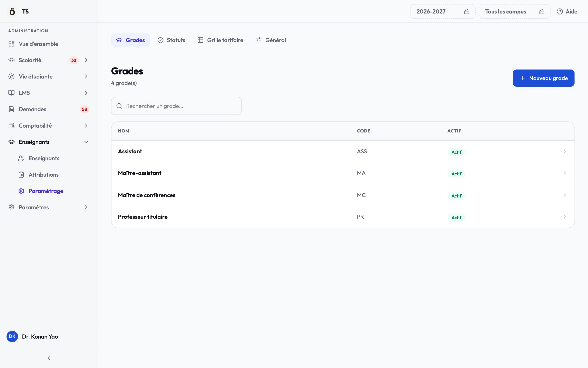Click the red 58 Demandes badge
Viewport: 588px width, 368px height.
click(x=84, y=109)
